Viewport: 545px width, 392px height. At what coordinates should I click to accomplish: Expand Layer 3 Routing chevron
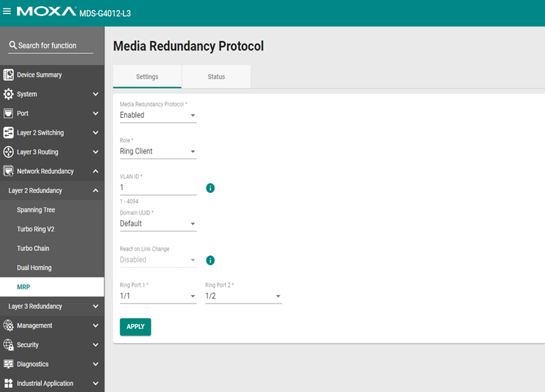pos(95,152)
